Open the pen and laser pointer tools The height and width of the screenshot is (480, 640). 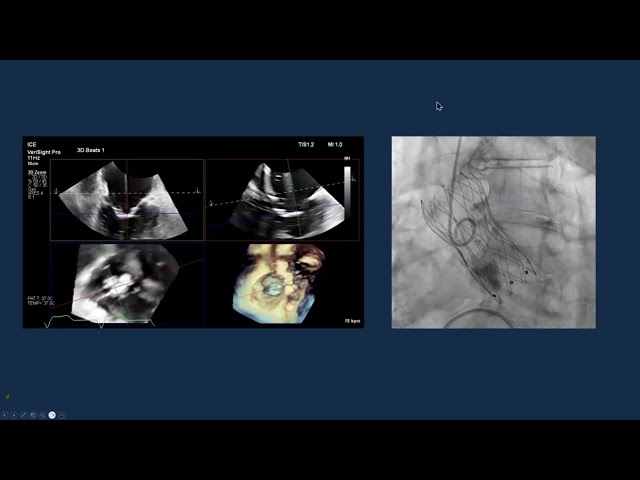pos(23,415)
